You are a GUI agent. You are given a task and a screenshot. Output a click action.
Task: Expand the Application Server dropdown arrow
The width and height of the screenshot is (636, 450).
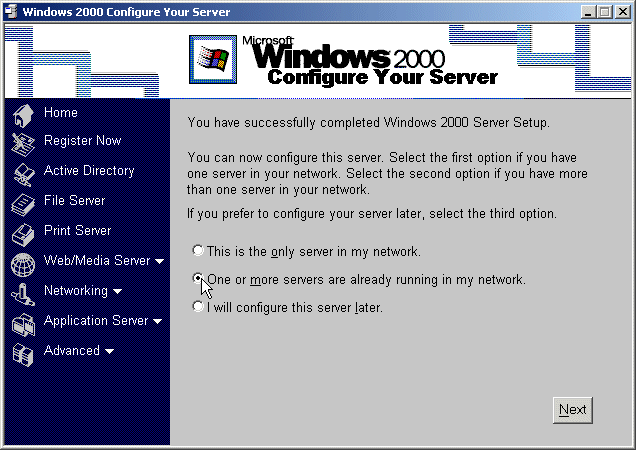coord(157,322)
